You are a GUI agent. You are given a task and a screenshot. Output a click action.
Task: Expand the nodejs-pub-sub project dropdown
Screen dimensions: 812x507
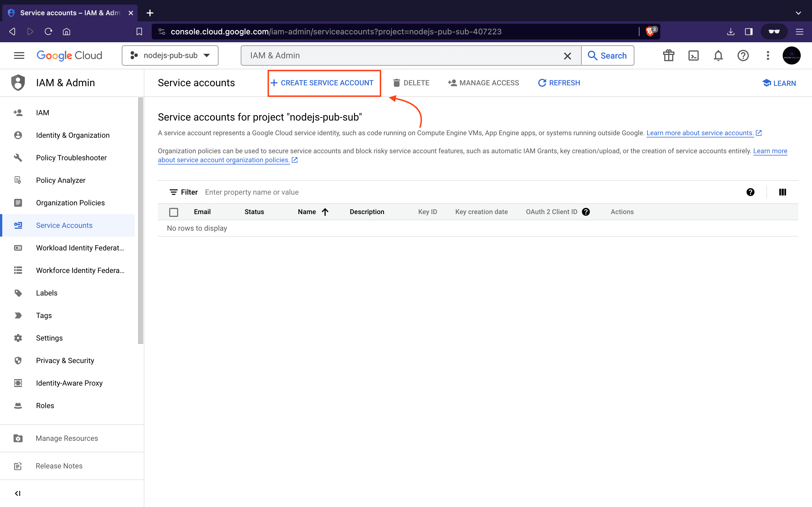pyautogui.click(x=170, y=55)
